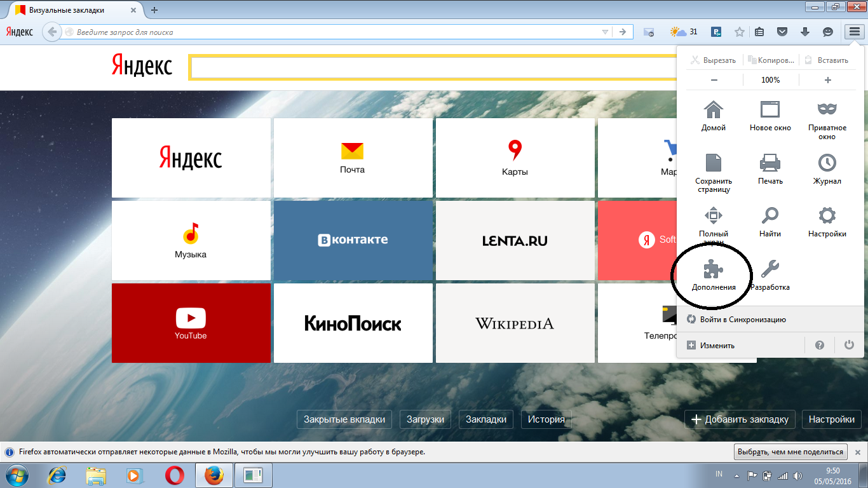Image resolution: width=868 pixels, height=488 pixels.
Task: Zoom in with the plus button
Action: pyautogui.click(x=827, y=80)
